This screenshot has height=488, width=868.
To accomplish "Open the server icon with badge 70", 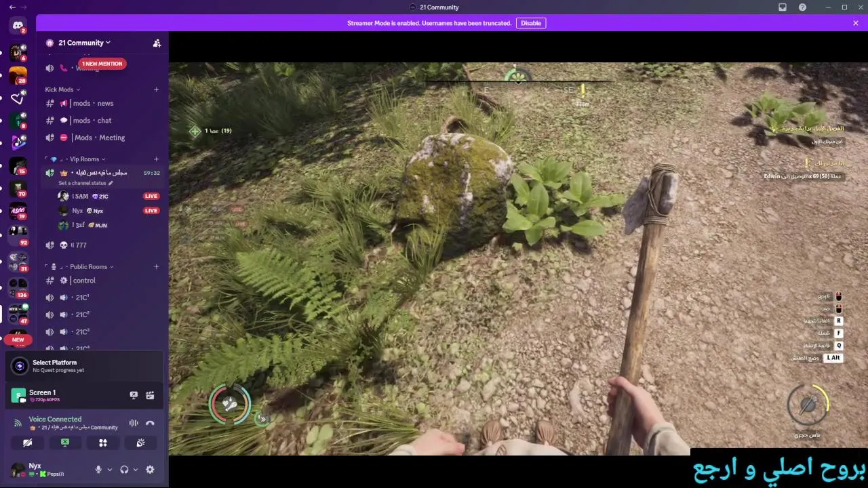I will click(18, 188).
